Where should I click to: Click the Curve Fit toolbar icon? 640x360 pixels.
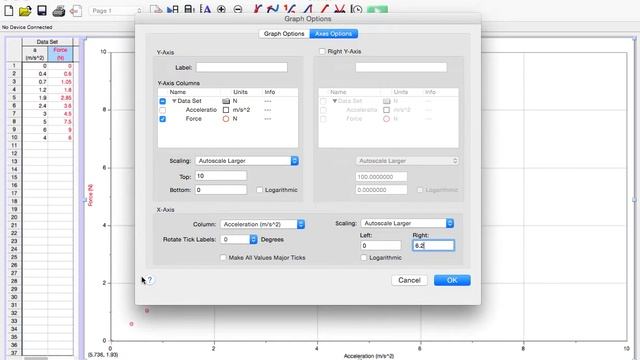click(340, 9)
